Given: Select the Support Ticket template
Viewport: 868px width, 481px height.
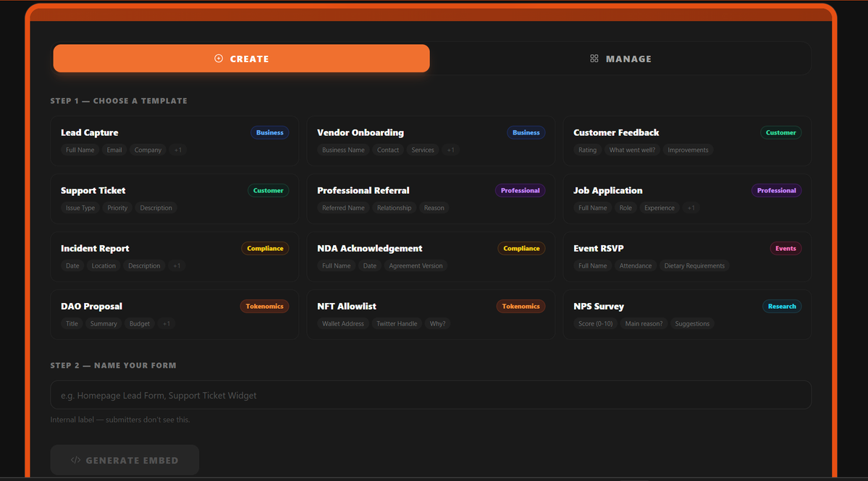Looking at the screenshot, I should pos(174,199).
